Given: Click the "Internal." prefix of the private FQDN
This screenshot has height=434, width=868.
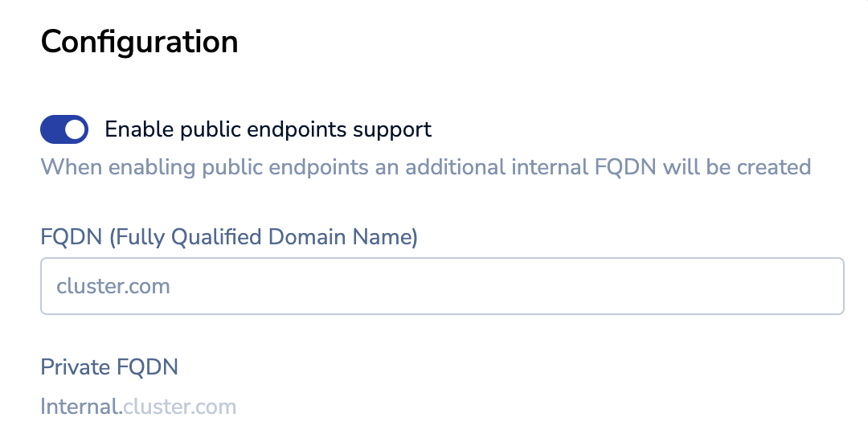Looking at the screenshot, I should coord(81,407).
